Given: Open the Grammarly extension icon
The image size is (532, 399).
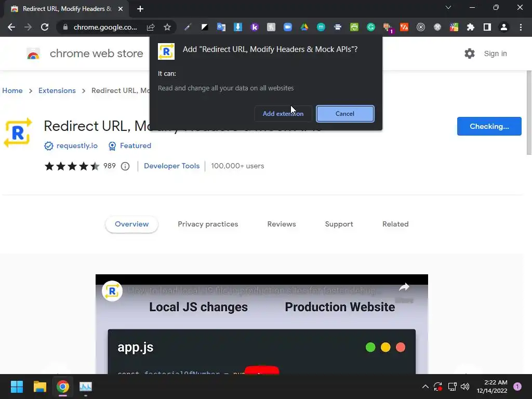Looking at the screenshot, I should (371, 27).
